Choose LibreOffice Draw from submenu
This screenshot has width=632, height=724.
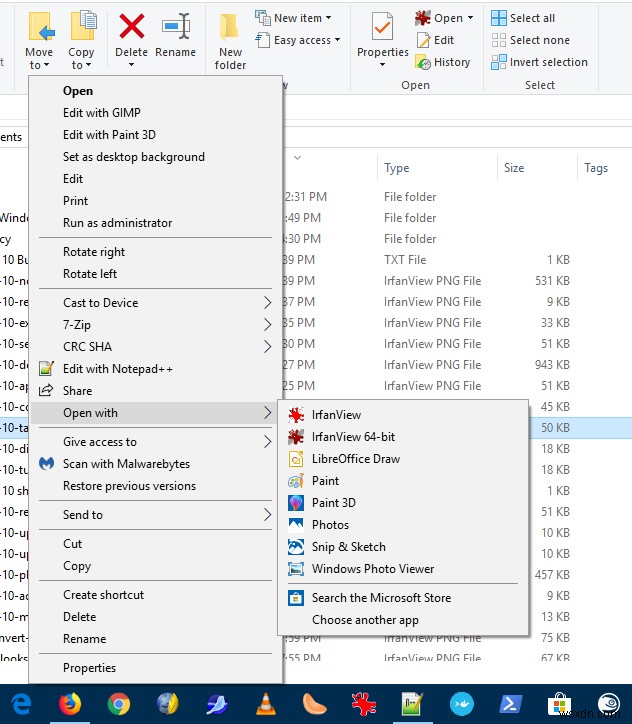coord(403,459)
